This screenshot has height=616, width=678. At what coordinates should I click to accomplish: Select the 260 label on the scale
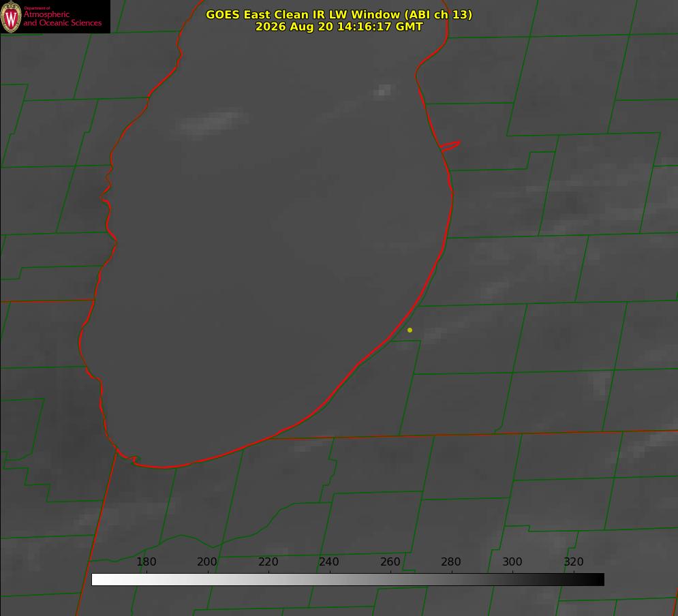tap(390, 561)
